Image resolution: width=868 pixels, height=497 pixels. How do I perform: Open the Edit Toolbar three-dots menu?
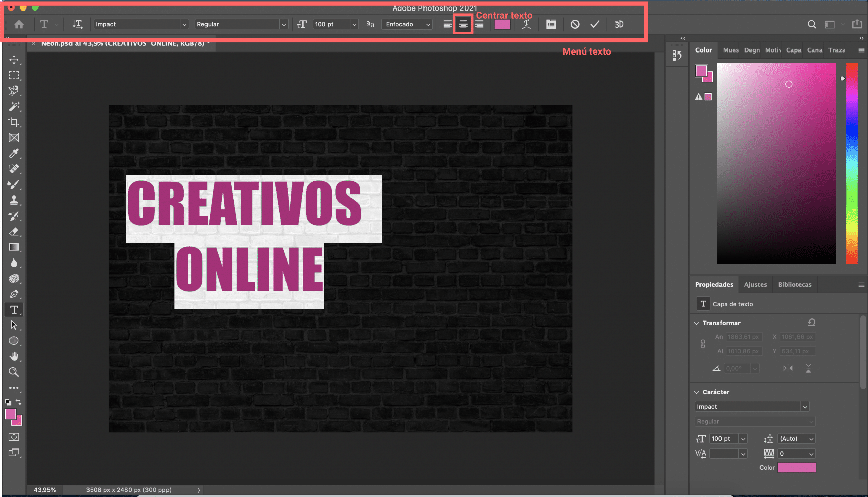14,388
